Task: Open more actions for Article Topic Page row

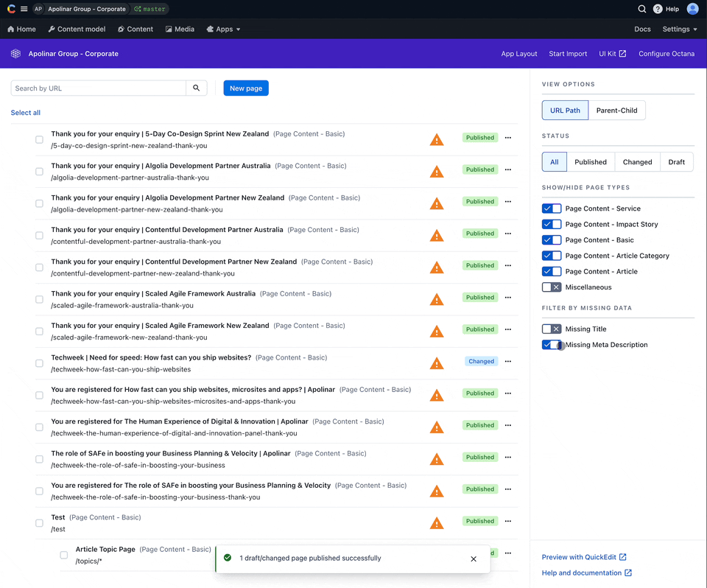Action: pyautogui.click(x=508, y=553)
